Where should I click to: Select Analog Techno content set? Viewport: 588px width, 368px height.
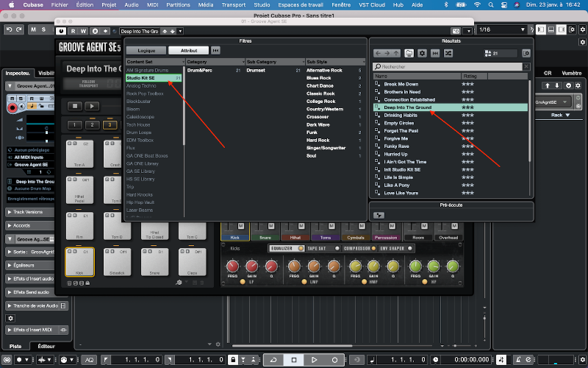click(141, 85)
